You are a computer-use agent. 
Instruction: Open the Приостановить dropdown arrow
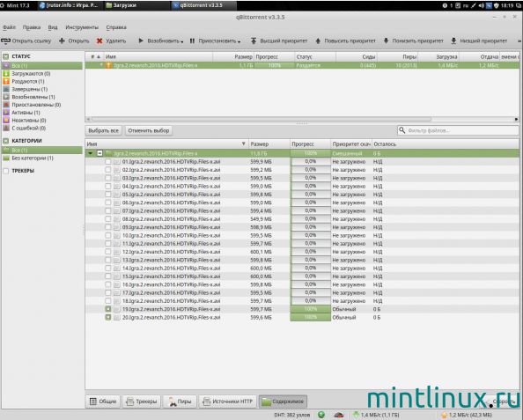[x=239, y=41]
